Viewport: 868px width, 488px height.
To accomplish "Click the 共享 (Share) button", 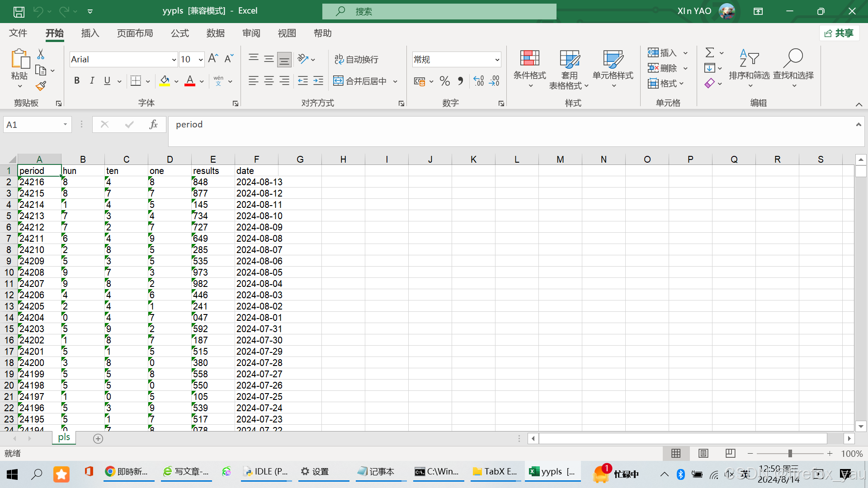I will 839,33.
